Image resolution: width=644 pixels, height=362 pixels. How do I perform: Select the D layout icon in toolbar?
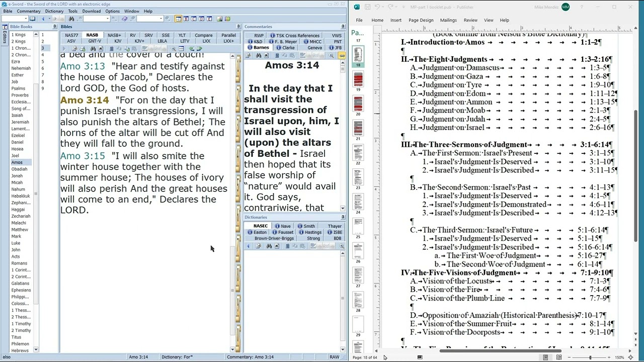pos(202,19)
